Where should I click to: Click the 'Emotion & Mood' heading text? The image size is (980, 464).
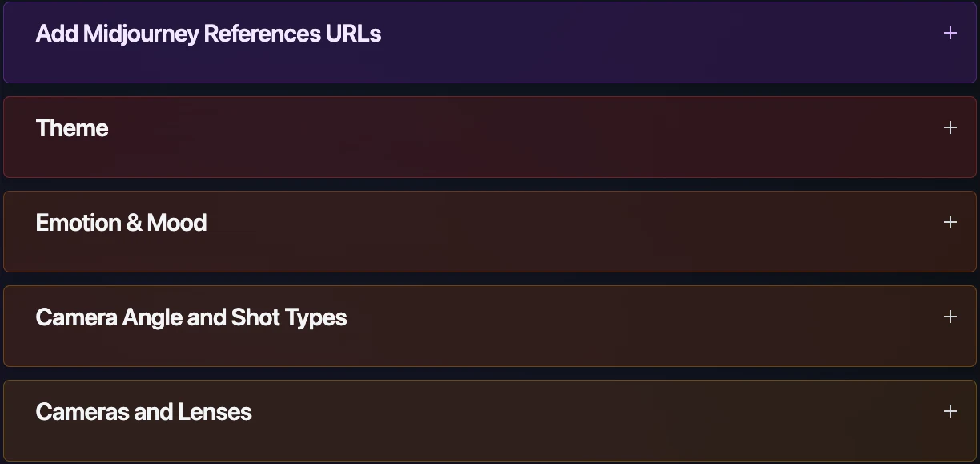pyautogui.click(x=121, y=223)
